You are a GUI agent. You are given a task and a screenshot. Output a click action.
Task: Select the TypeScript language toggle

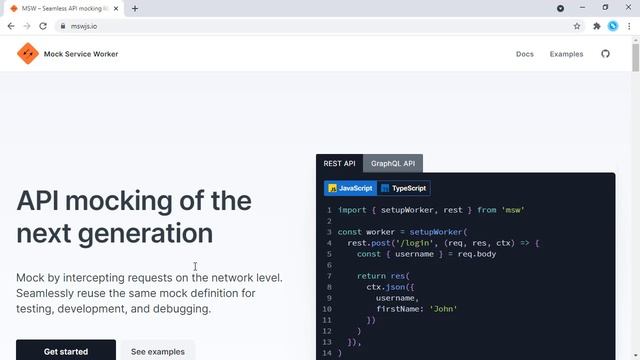[x=403, y=188]
